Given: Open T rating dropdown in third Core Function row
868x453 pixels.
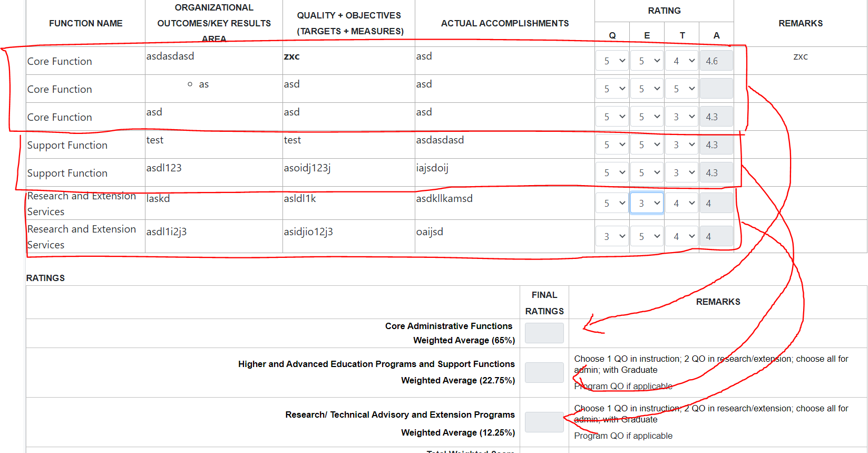Looking at the screenshot, I should point(682,117).
